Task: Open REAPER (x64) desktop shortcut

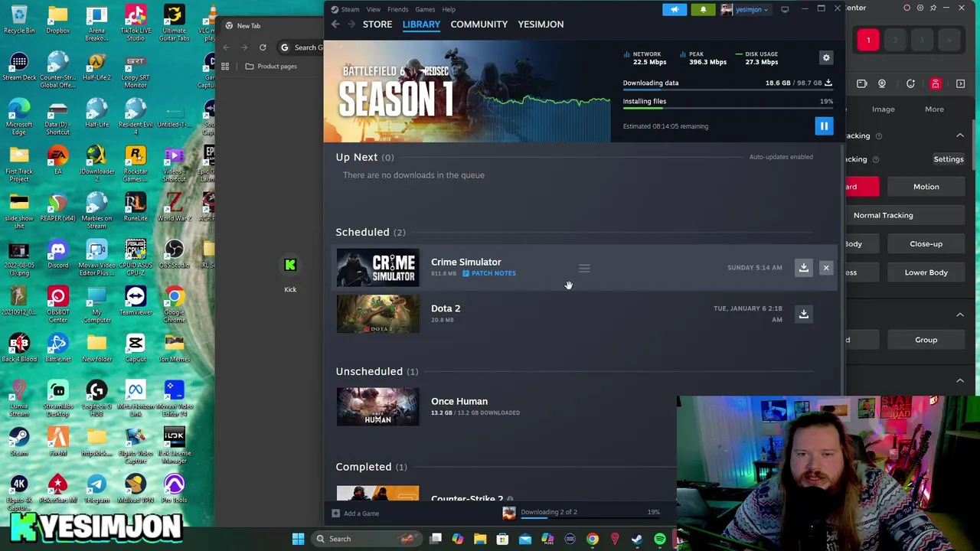Action: pos(57,207)
